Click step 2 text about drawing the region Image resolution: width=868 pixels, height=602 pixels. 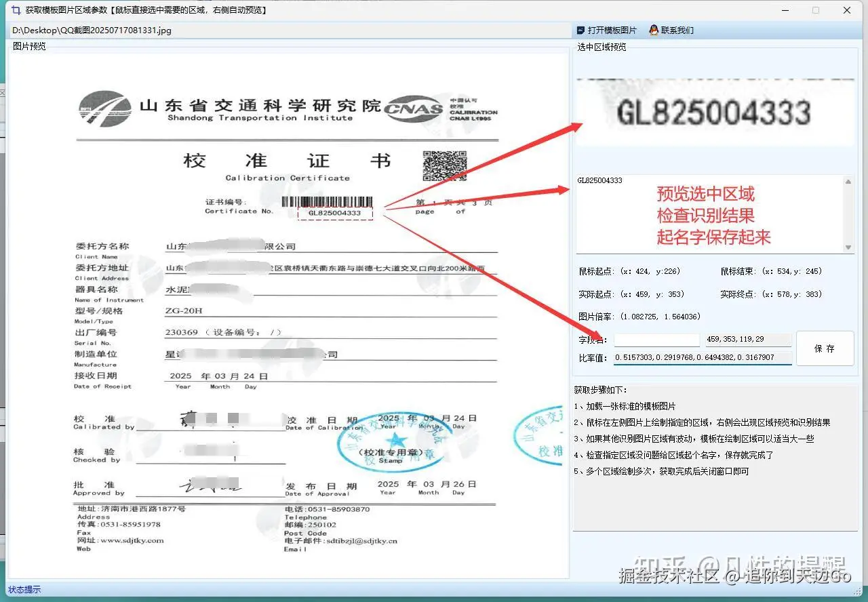click(x=702, y=423)
